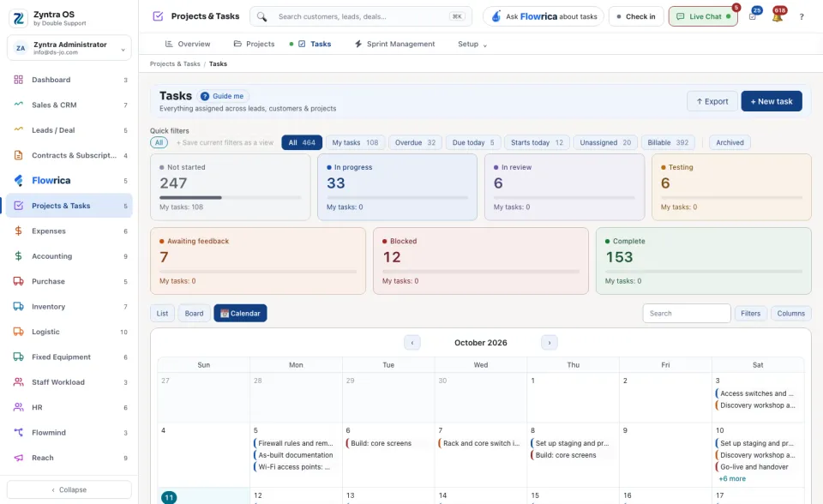Open the Not started status card

tap(231, 187)
